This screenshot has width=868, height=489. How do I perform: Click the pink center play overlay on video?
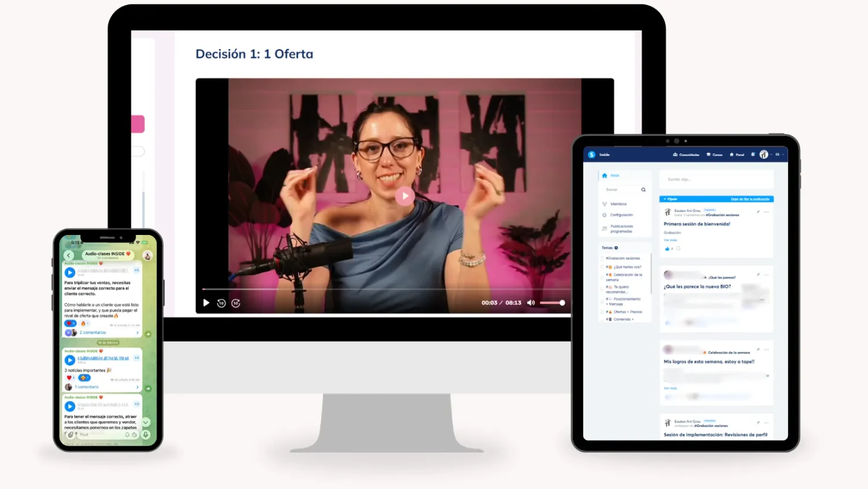[x=405, y=196]
